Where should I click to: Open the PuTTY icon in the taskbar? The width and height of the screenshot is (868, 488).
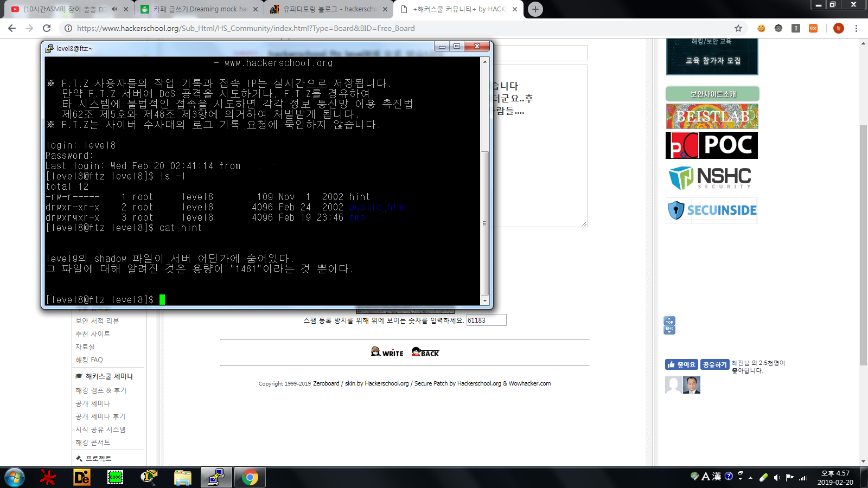coord(216,477)
